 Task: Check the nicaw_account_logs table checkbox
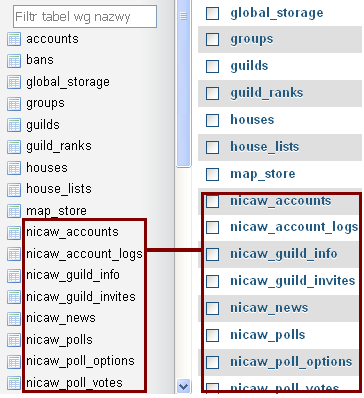coord(212,228)
